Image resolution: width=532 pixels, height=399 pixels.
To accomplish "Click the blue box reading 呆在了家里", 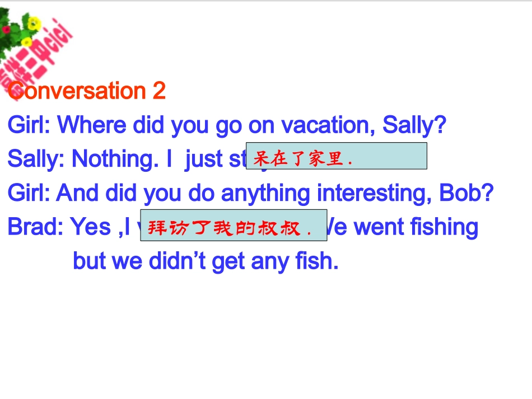I will click(x=337, y=156).
